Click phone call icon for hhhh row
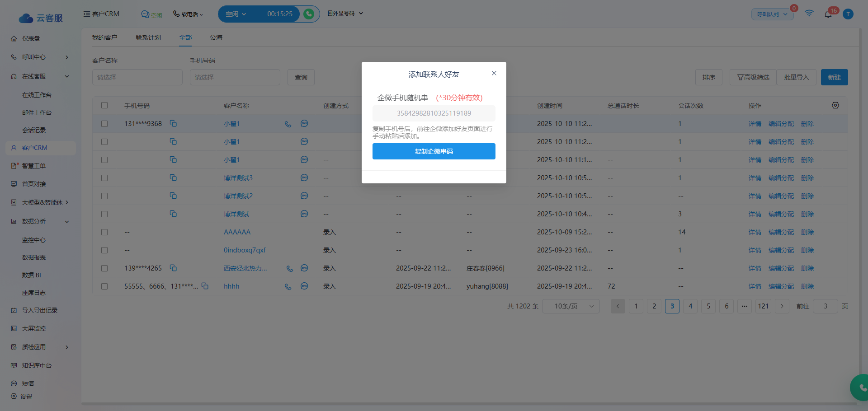Viewport: 868px width, 411px height. [288, 286]
